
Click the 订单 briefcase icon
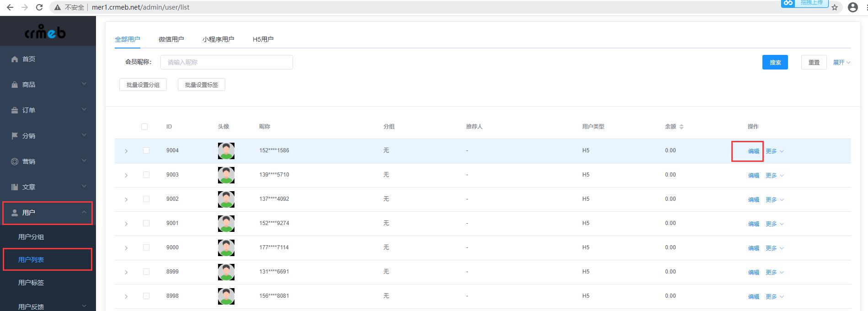[x=15, y=110]
